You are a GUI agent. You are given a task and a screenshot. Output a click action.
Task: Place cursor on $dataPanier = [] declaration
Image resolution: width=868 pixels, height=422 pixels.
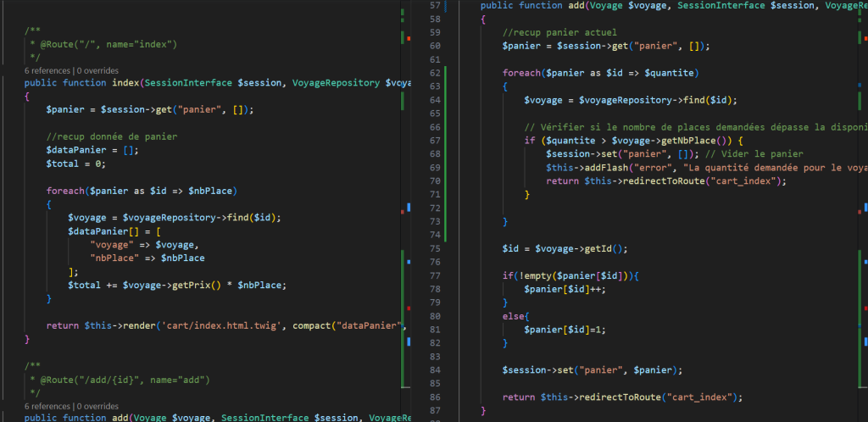(92, 151)
